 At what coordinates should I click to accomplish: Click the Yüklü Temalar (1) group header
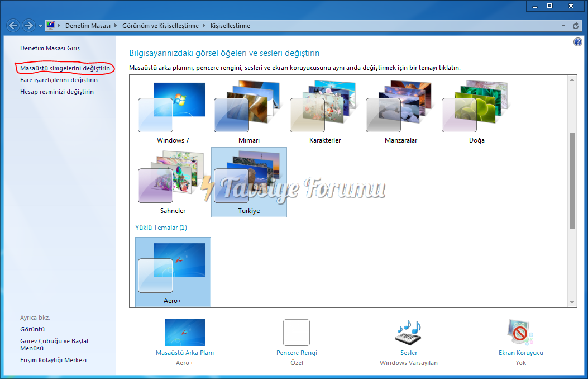tap(161, 228)
